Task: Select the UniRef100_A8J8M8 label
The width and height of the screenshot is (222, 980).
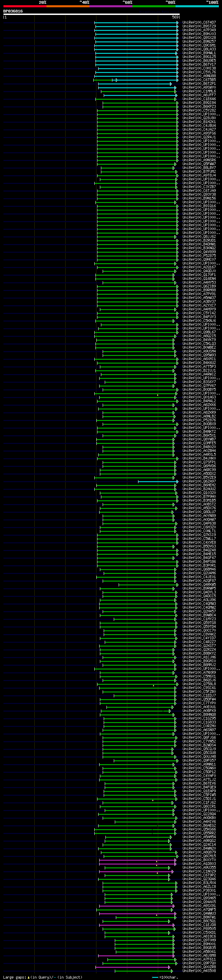Action: (x=199, y=955)
